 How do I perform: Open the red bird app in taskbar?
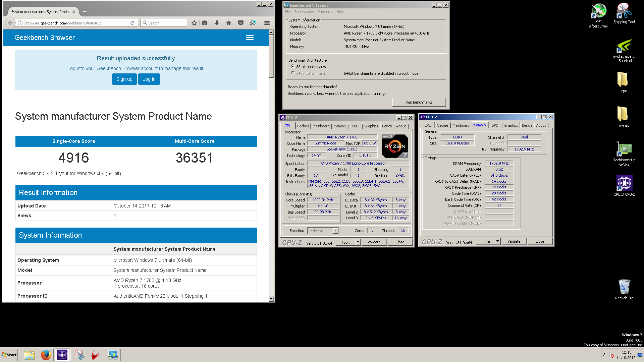[x=96, y=355]
